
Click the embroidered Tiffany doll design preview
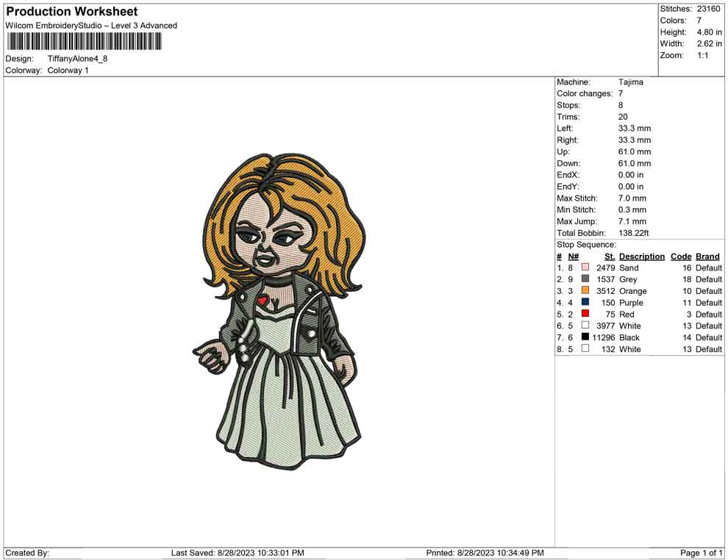(279, 311)
